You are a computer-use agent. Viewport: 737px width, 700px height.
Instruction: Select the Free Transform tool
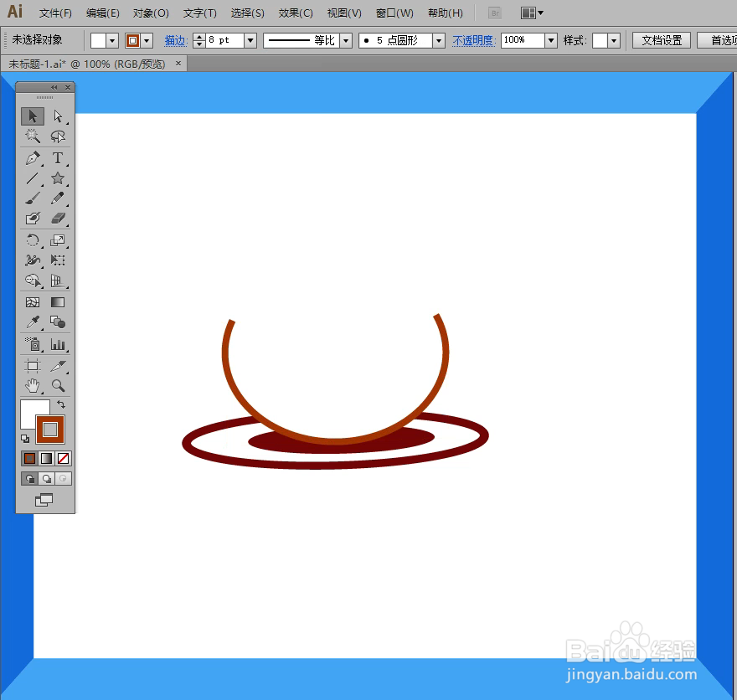point(58,260)
